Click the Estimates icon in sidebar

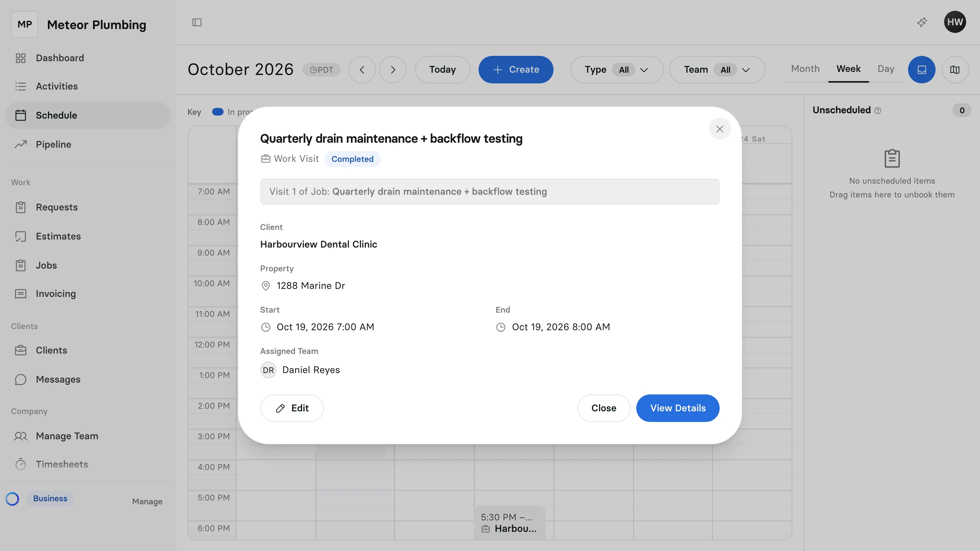pyautogui.click(x=21, y=236)
